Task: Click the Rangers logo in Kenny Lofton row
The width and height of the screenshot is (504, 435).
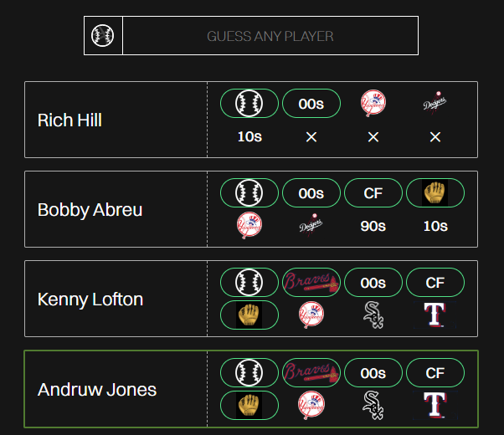Action: 435,315
